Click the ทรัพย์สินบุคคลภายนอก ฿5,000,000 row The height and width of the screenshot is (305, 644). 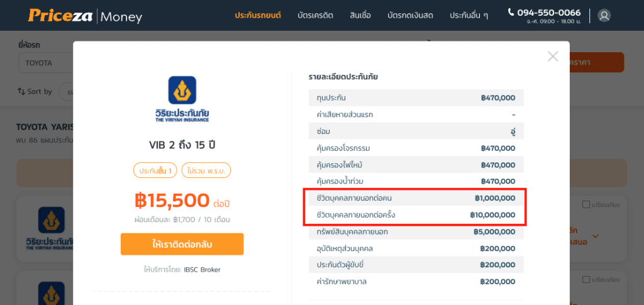pyautogui.click(x=416, y=231)
